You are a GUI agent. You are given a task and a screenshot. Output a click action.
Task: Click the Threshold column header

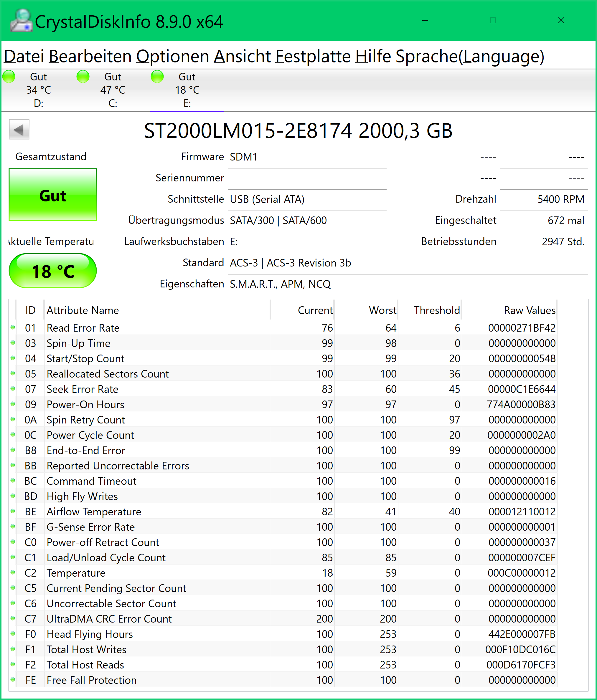pyautogui.click(x=430, y=310)
